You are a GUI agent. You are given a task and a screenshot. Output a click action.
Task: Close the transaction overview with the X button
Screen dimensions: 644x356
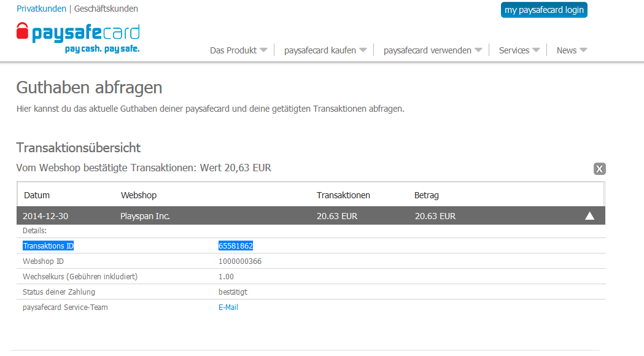coord(599,169)
